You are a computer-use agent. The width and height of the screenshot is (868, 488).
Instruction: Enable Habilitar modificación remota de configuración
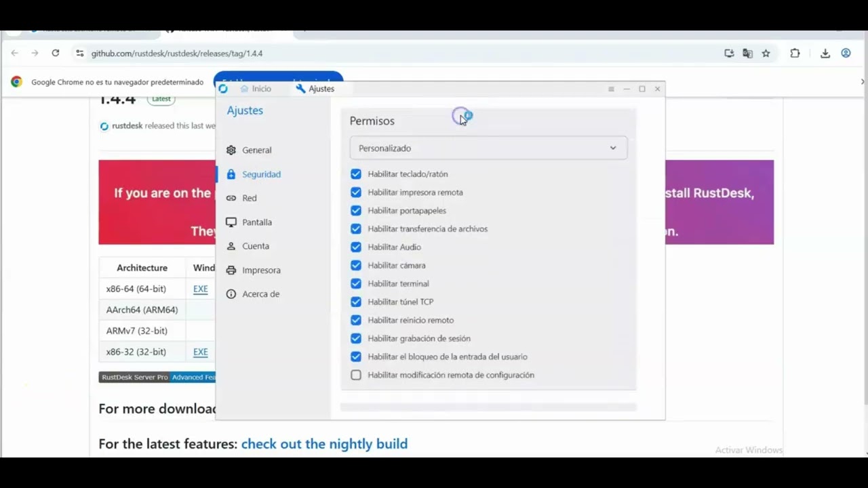356,375
